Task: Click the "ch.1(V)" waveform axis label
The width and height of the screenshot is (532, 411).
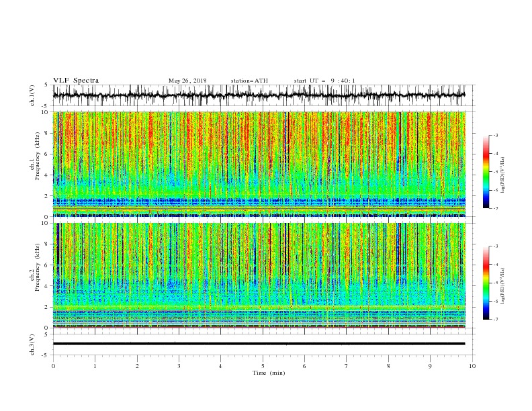Action: (x=32, y=95)
